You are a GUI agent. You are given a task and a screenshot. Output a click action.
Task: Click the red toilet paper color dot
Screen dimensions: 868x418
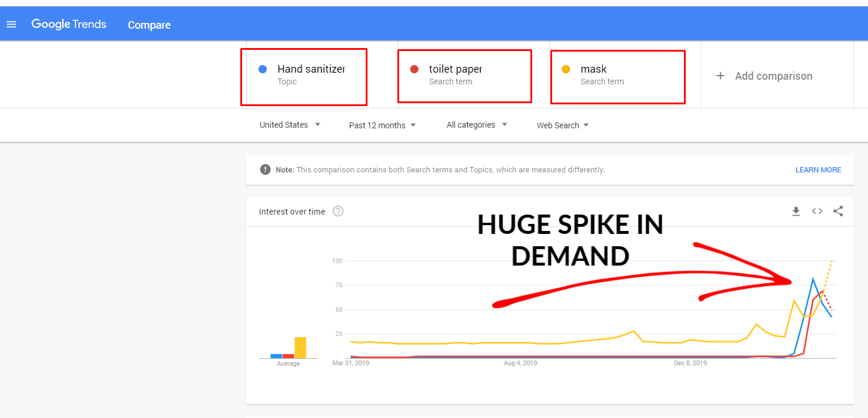click(414, 69)
